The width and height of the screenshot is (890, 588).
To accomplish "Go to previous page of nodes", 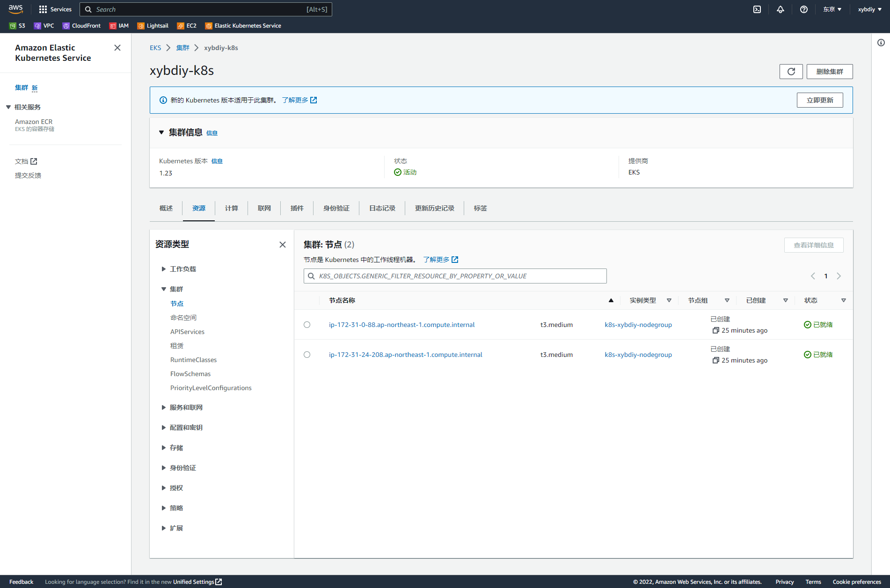I will tap(813, 276).
